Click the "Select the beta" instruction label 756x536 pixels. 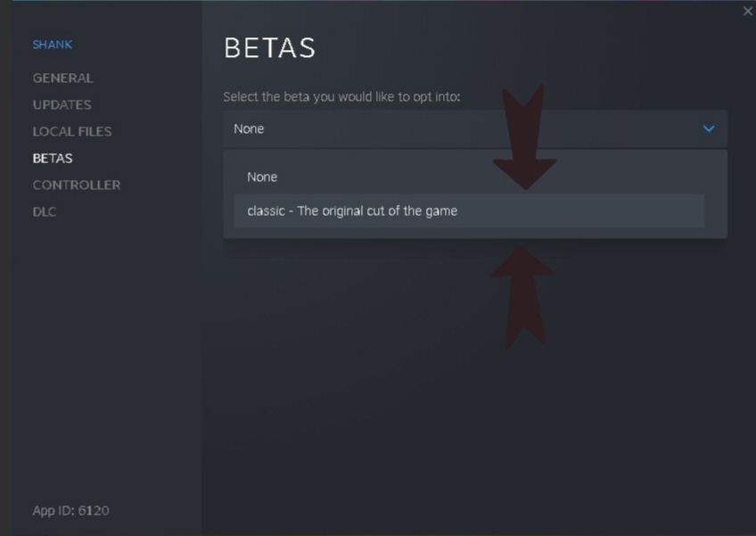click(x=341, y=96)
